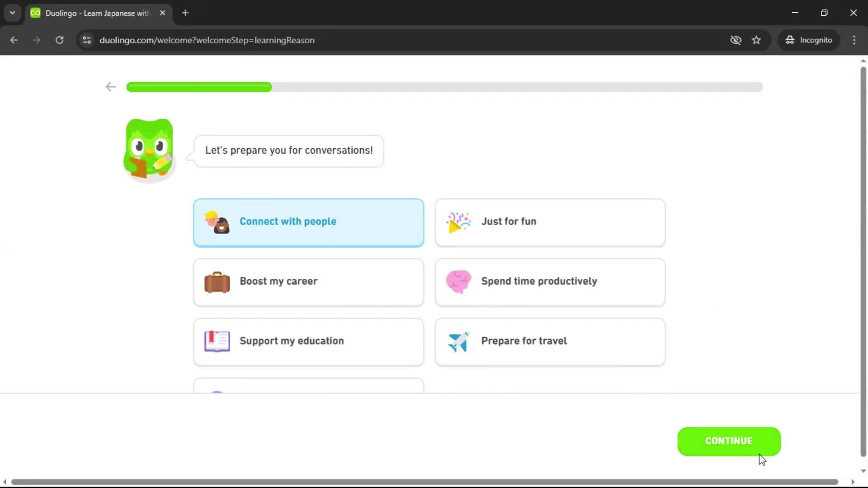Open a new browser tab
Viewport: 868px width, 488px height.
(185, 13)
